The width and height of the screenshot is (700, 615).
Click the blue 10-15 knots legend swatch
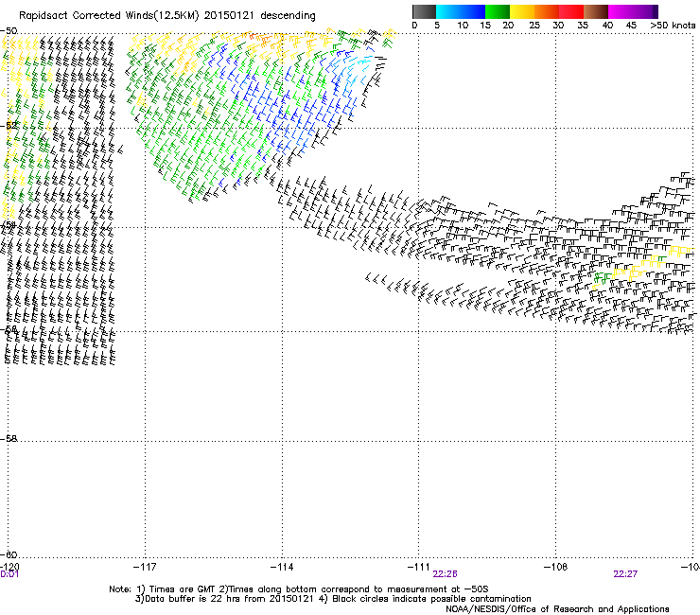tap(473, 11)
